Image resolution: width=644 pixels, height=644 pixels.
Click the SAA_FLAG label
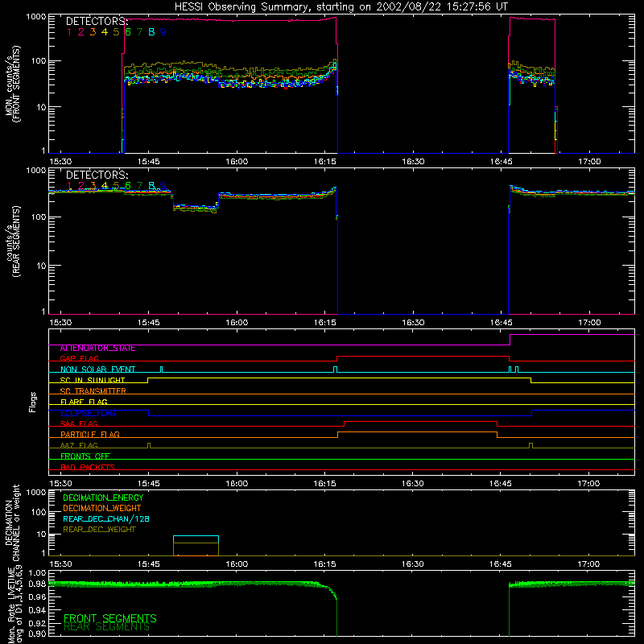point(79,423)
